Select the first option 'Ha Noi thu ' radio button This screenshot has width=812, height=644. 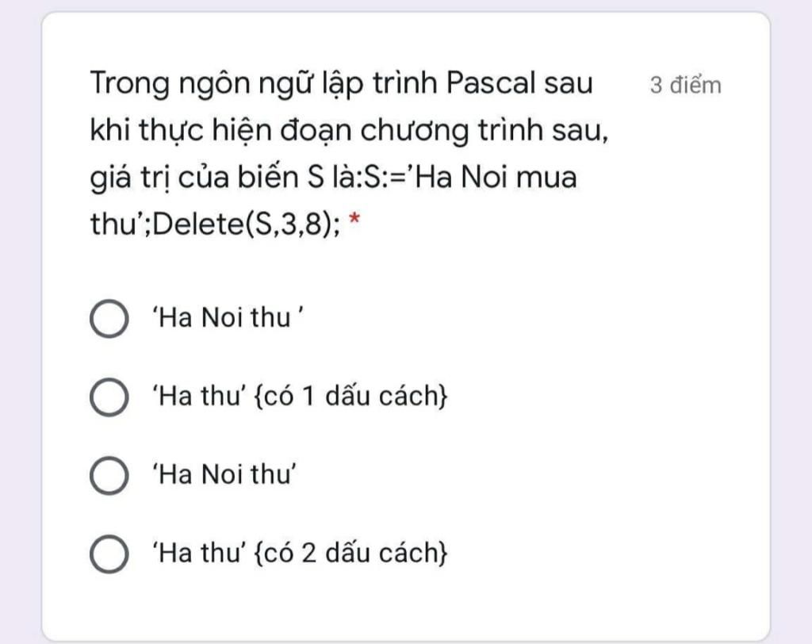tap(109, 319)
